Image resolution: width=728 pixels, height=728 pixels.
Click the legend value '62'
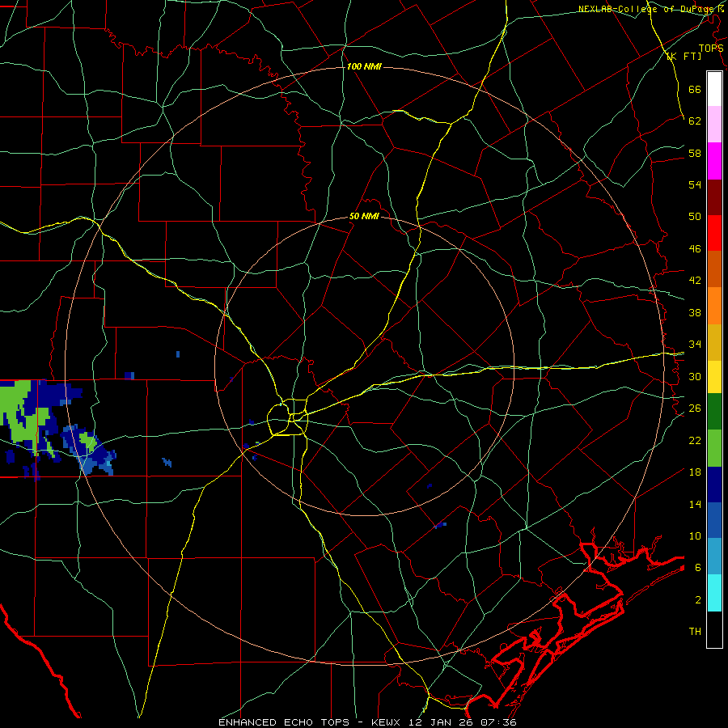(695, 121)
